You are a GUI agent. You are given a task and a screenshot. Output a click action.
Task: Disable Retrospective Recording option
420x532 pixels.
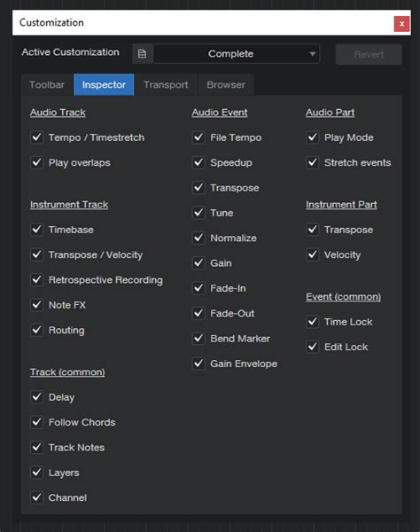[x=37, y=280]
